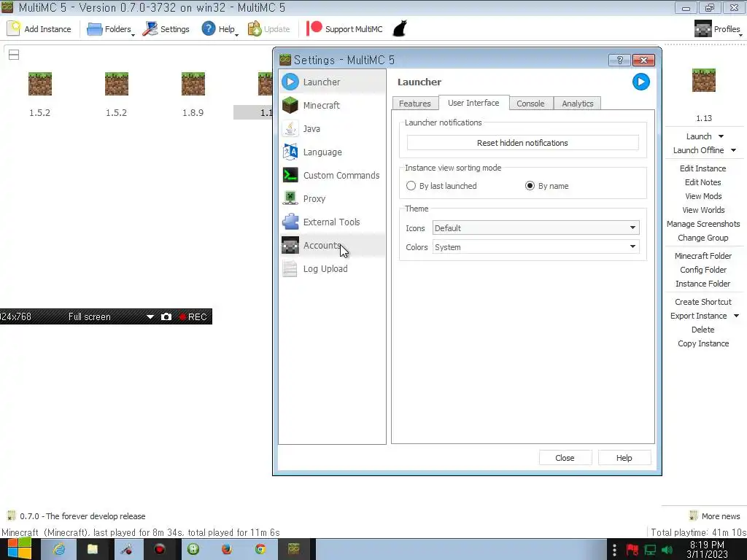Open the Log Upload settings page

pyautogui.click(x=332, y=268)
